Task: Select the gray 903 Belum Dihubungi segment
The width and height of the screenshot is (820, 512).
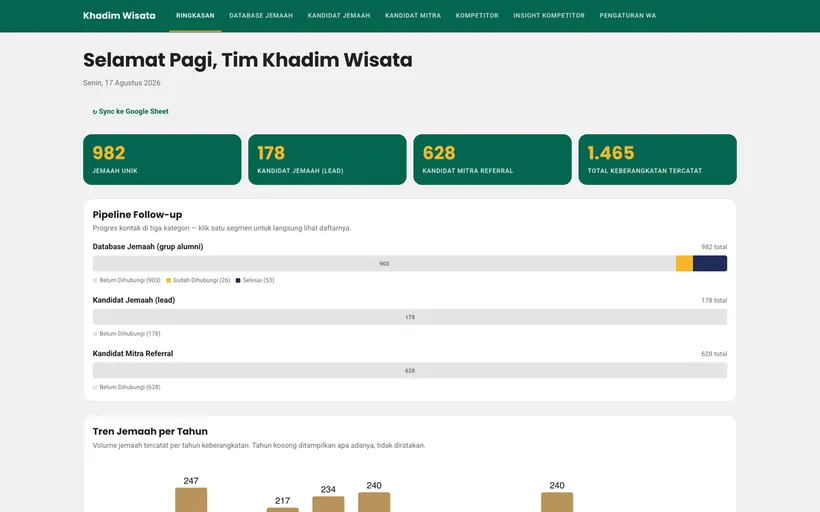Action: click(384, 264)
